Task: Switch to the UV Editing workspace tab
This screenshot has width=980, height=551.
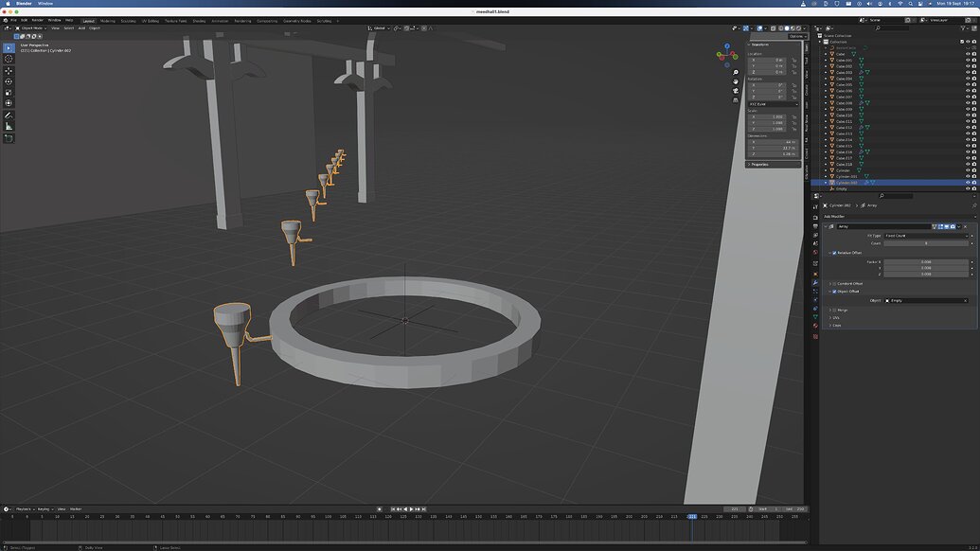Action: pyautogui.click(x=150, y=21)
